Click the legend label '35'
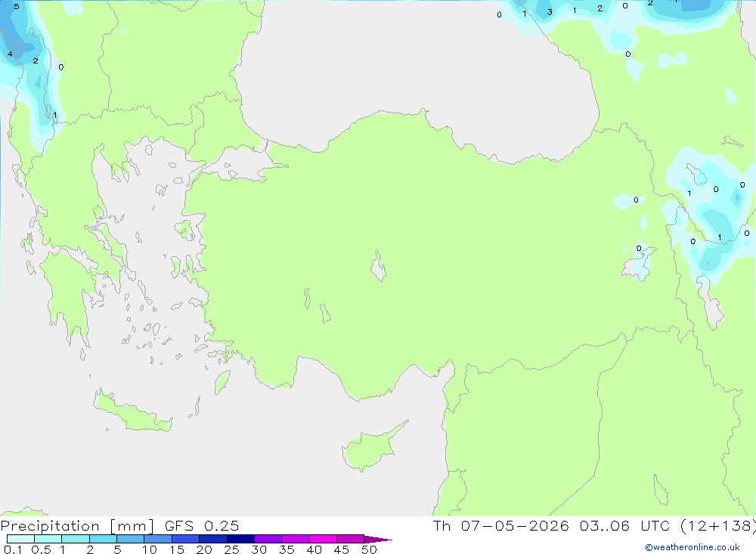 pos(287,549)
